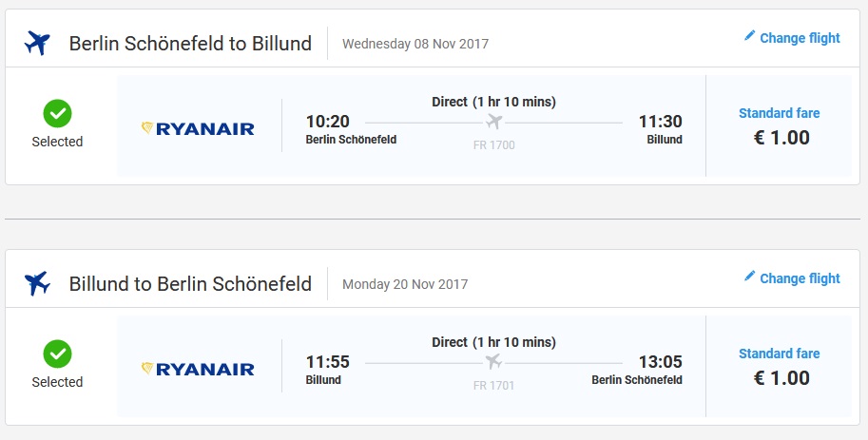The height and width of the screenshot is (440, 868).
Task: Select the € 1.00 Standard fare on outbound
Action: (x=781, y=138)
